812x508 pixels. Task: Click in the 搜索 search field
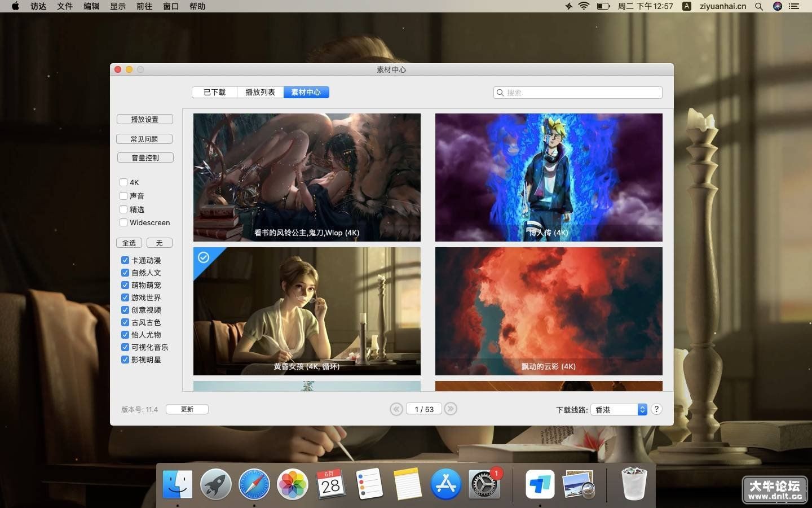(578, 93)
